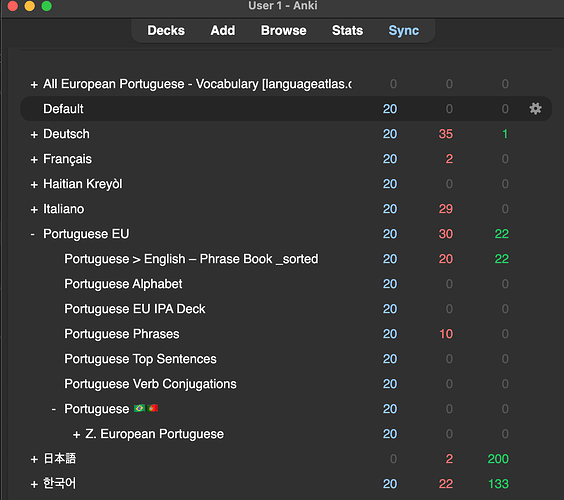Screen dimensions: 564x500
Task: Open the 日本語 deck
Action: [60, 459]
